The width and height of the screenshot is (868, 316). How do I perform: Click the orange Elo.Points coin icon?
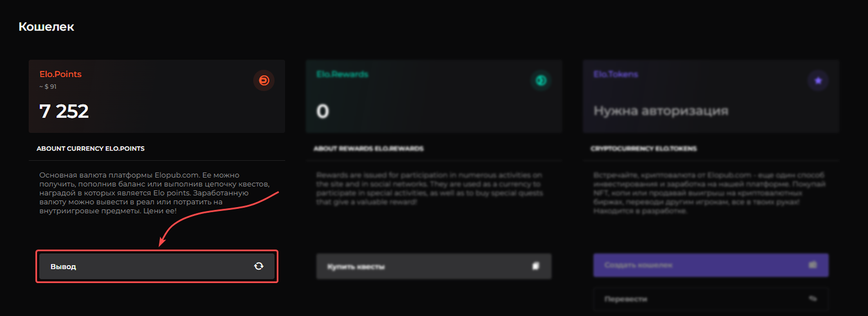point(264,80)
